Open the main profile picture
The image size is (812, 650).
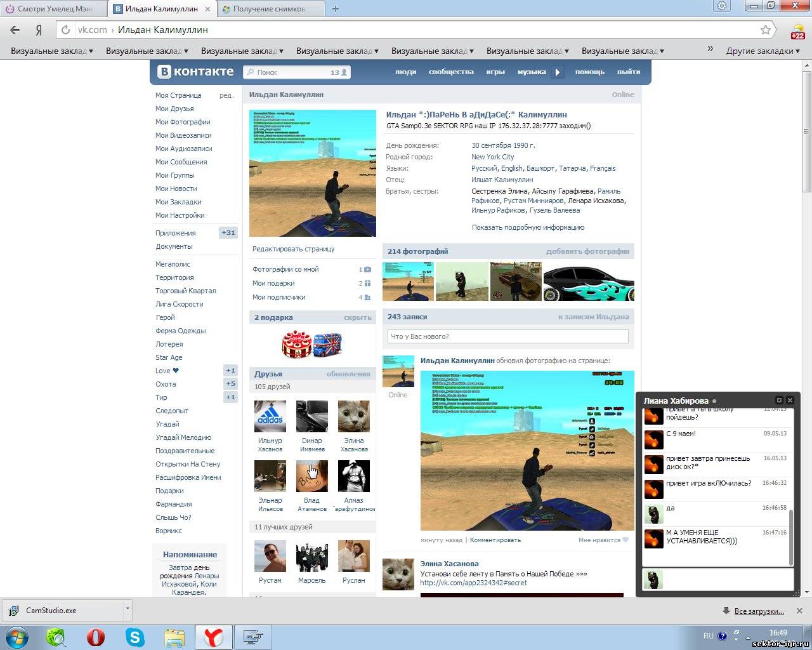tap(312, 173)
